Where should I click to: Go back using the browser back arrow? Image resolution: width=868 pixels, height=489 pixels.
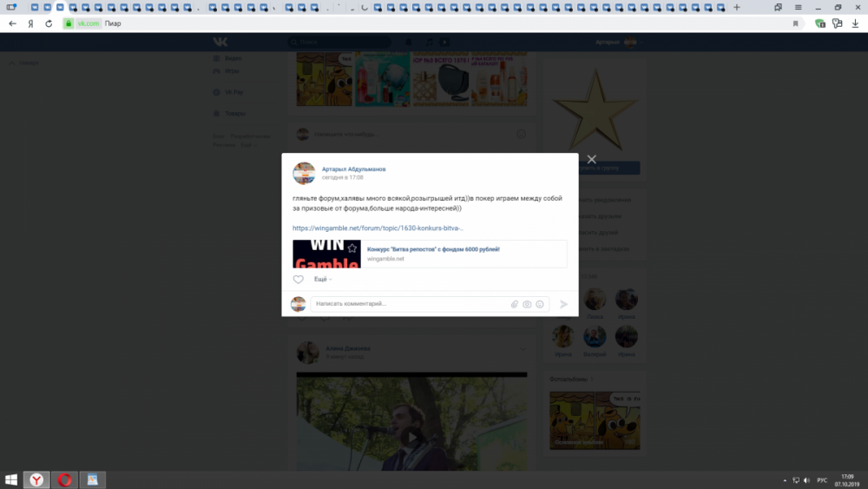coord(12,23)
